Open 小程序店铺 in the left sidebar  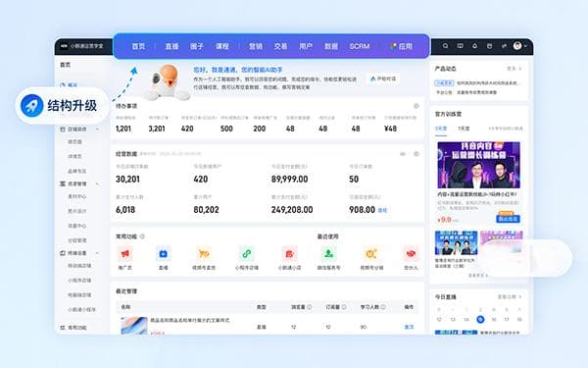(x=79, y=281)
